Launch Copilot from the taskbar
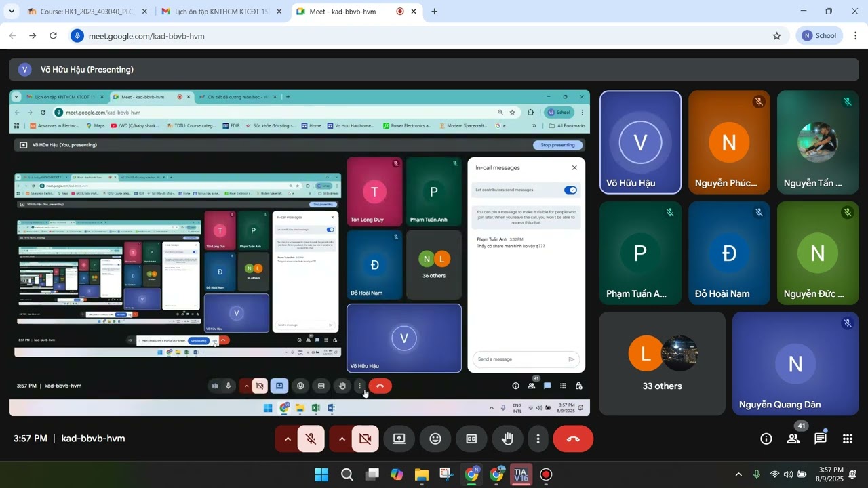This screenshot has width=868, height=488. pyautogui.click(x=397, y=474)
